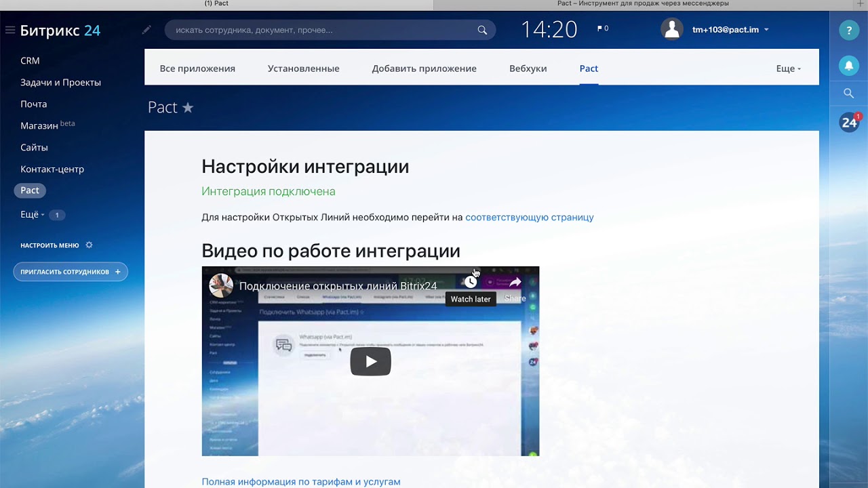
Task: Click the search magnifier in search field
Action: click(482, 30)
